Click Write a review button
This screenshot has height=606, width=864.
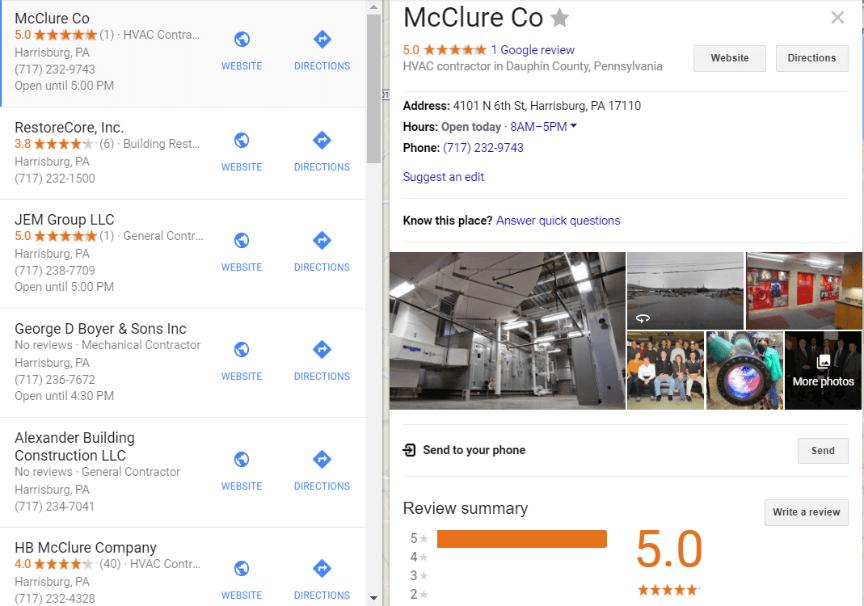tap(806, 512)
